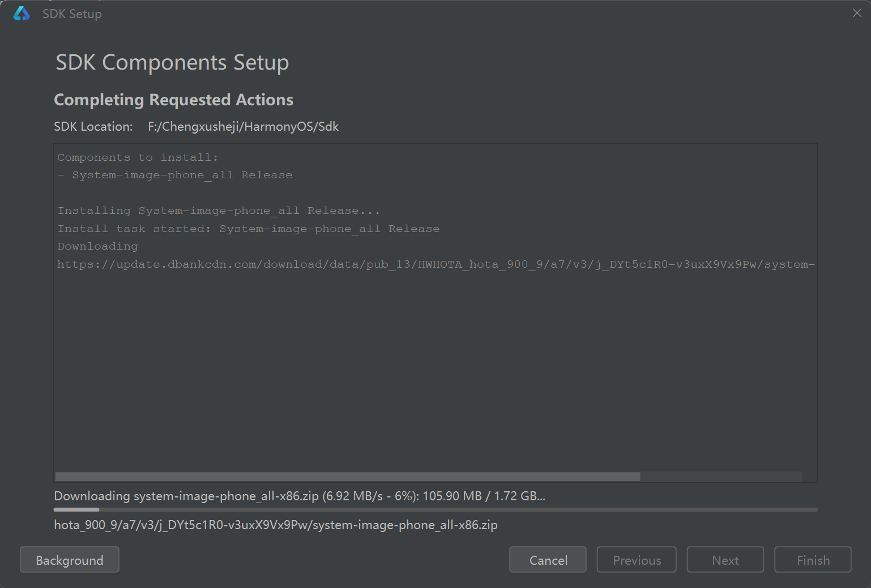871x588 pixels.
Task: Click the 'Installing System-image-phone_all Release...' line
Action: (219, 211)
